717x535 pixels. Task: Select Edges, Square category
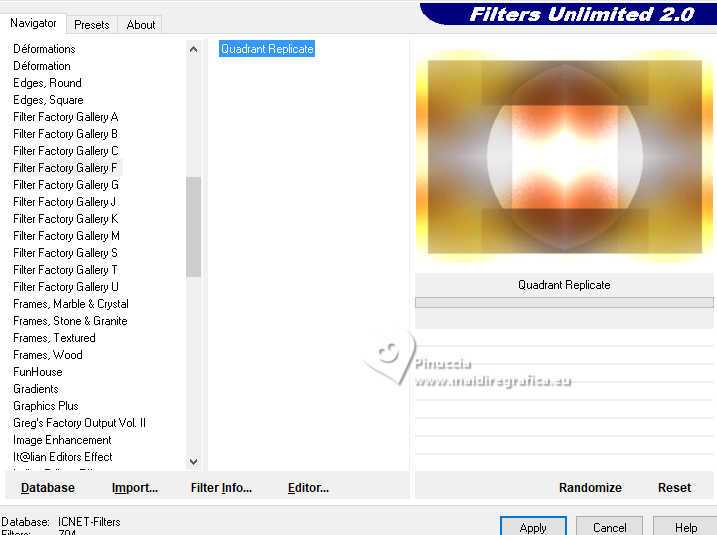(48, 100)
